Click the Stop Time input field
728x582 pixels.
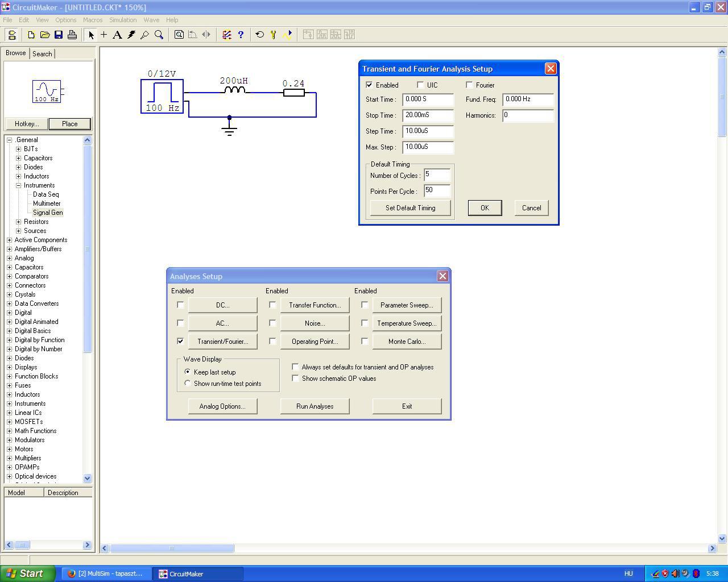[428, 115]
